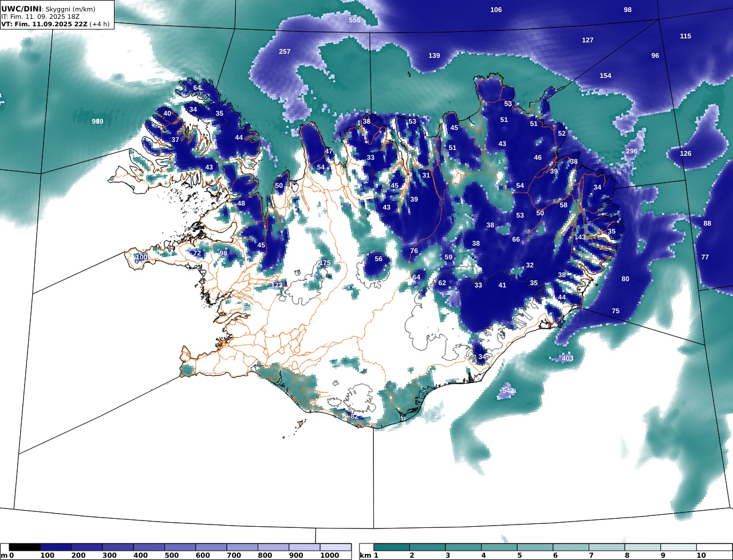Click the visibility value 72 on the map
This screenshot has width=733, height=560.
coord(197,253)
